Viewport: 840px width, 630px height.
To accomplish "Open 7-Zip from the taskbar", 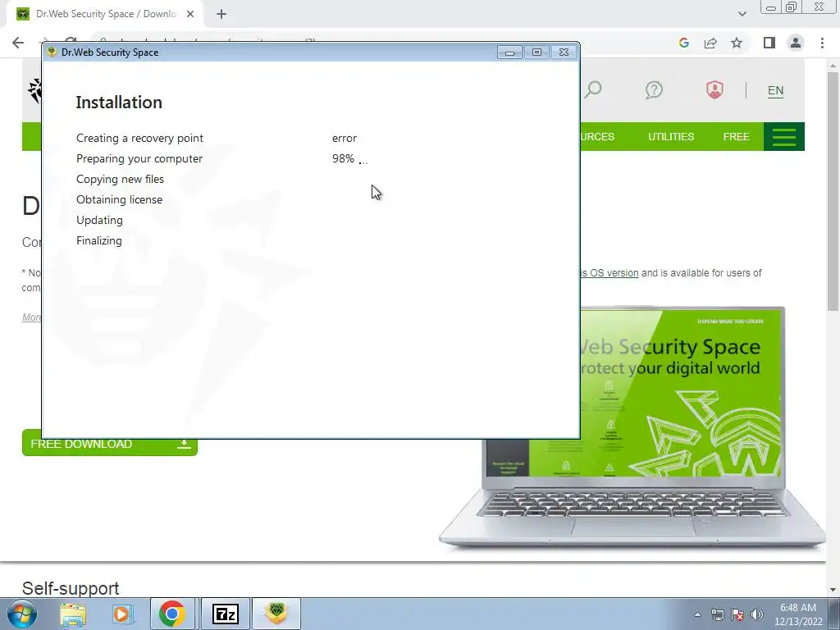I will 225,614.
